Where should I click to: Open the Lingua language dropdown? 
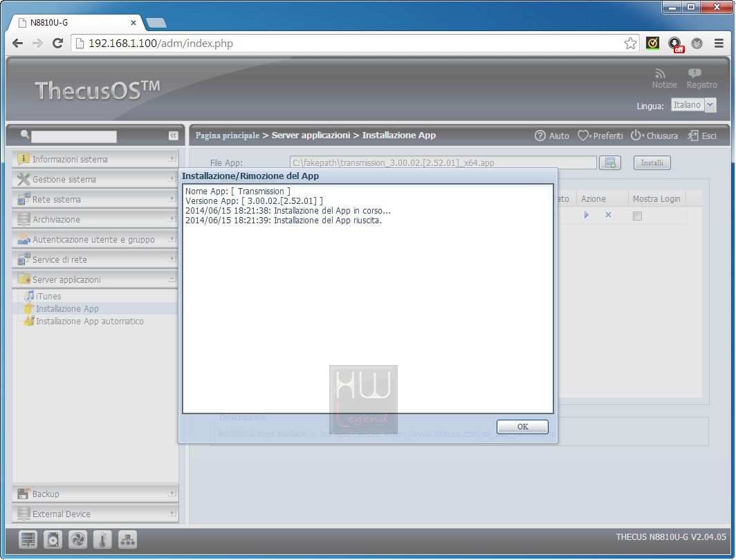(x=710, y=105)
